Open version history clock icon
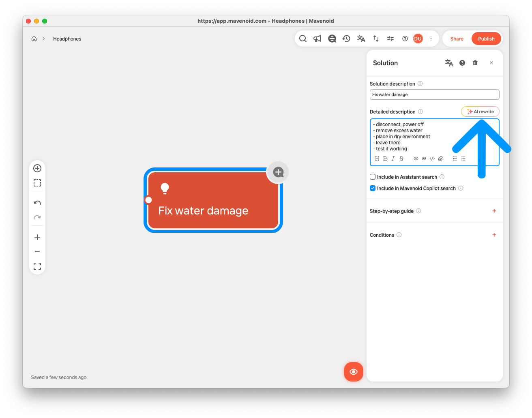 [x=346, y=39]
